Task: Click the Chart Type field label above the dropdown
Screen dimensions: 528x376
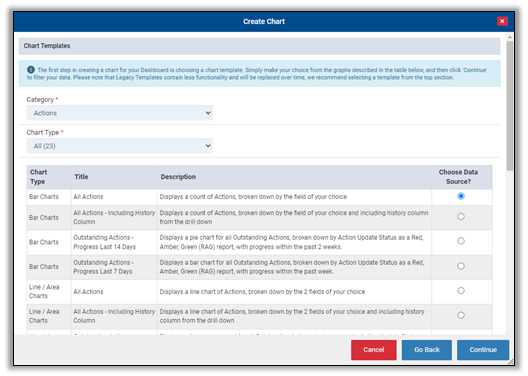Action: (43, 133)
